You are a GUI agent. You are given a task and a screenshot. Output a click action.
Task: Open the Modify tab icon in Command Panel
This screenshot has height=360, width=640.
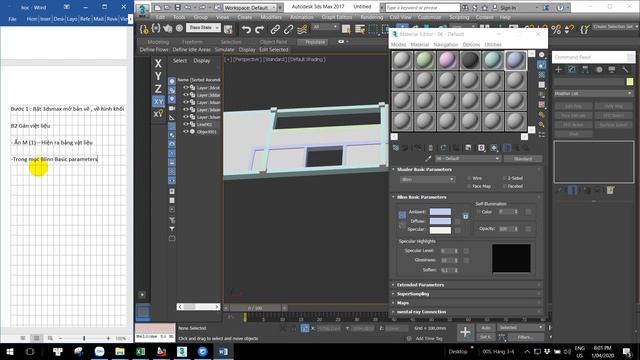click(x=572, y=70)
